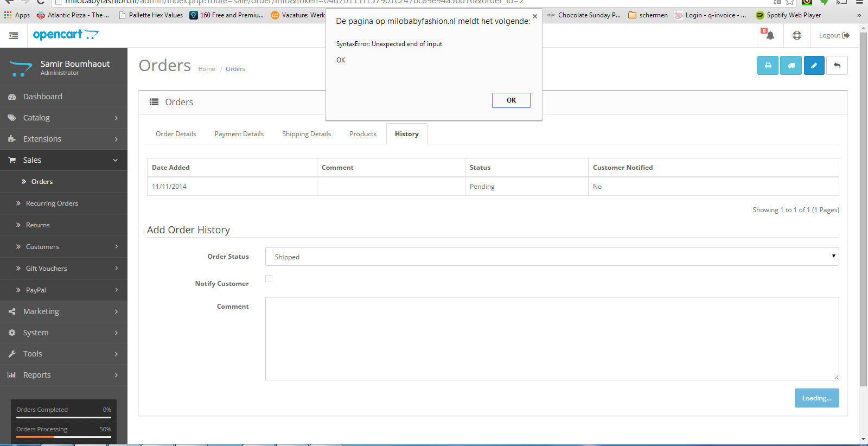Select the History tab
Viewport: 868px width, 446px height.
point(407,134)
